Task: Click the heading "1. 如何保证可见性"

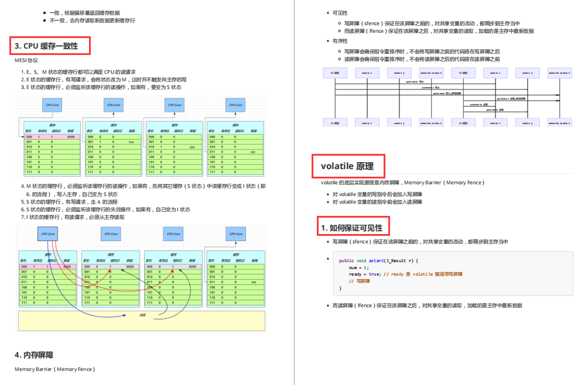Action: tap(352, 228)
